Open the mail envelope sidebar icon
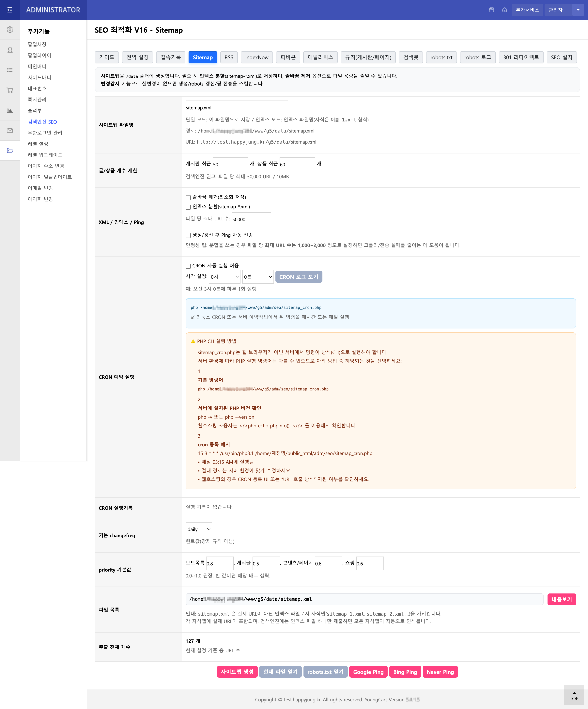The width and height of the screenshot is (588, 709). [10, 130]
